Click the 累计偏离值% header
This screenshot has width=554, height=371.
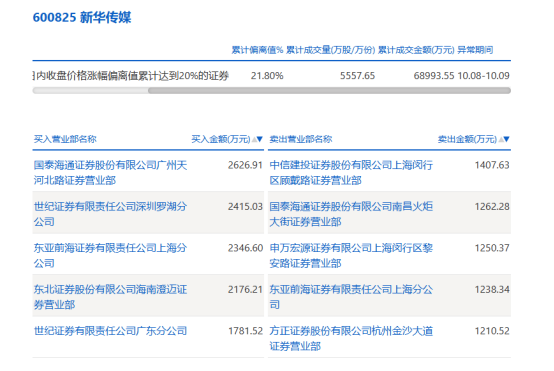pyautogui.click(x=257, y=50)
